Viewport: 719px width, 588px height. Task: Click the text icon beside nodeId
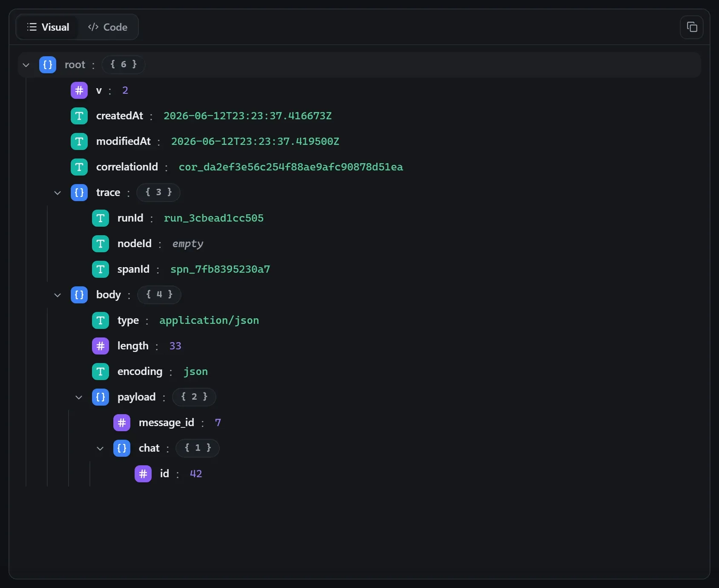click(x=101, y=244)
